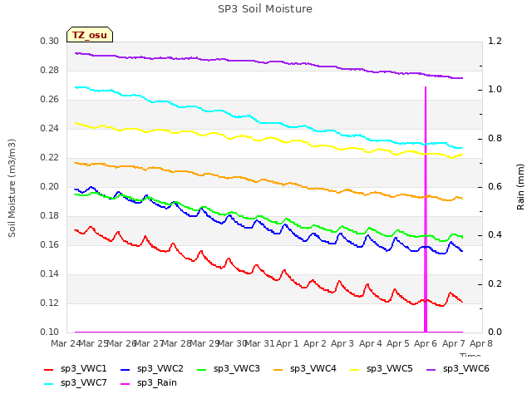The image size is (532, 399).
Task: Click the SP3 Soil Moisture chart title
Action: (265, 9)
